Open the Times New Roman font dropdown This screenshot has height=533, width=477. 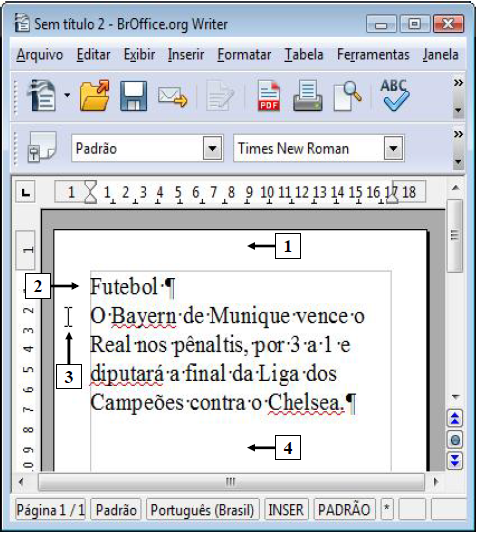pyautogui.click(x=393, y=148)
